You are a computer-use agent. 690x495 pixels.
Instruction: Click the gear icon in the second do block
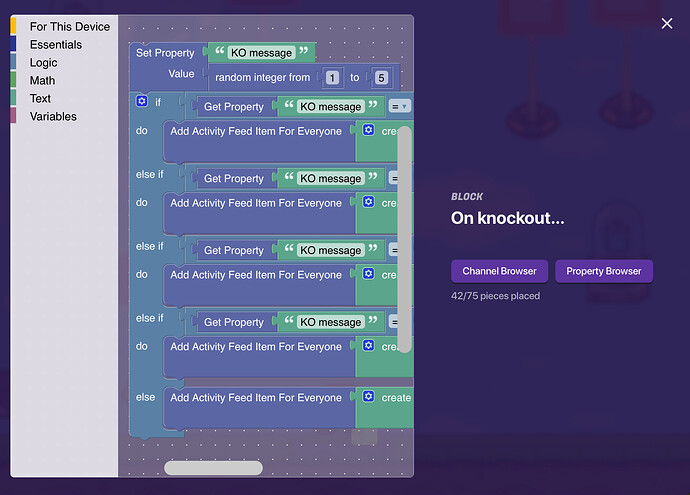coord(369,203)
